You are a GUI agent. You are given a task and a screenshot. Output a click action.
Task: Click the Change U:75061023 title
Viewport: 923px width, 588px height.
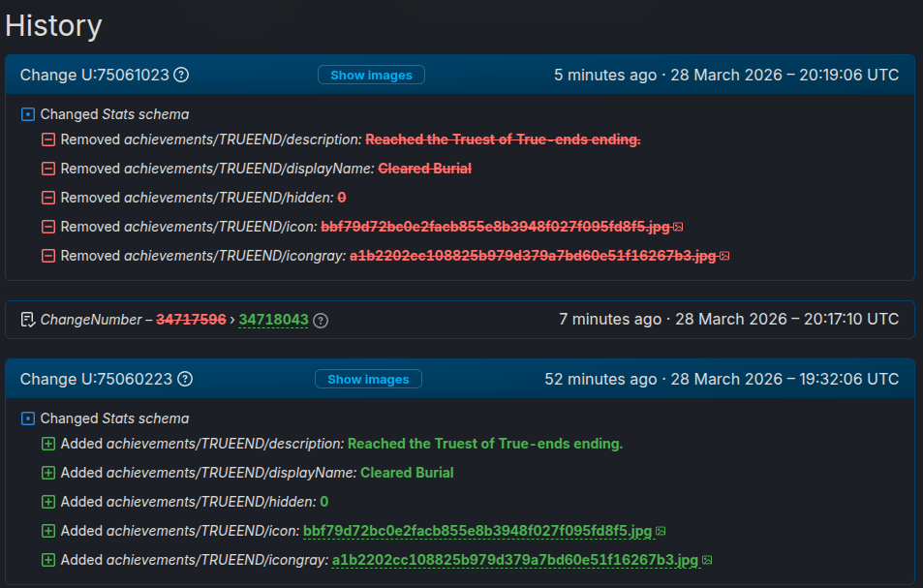(95, 75)
